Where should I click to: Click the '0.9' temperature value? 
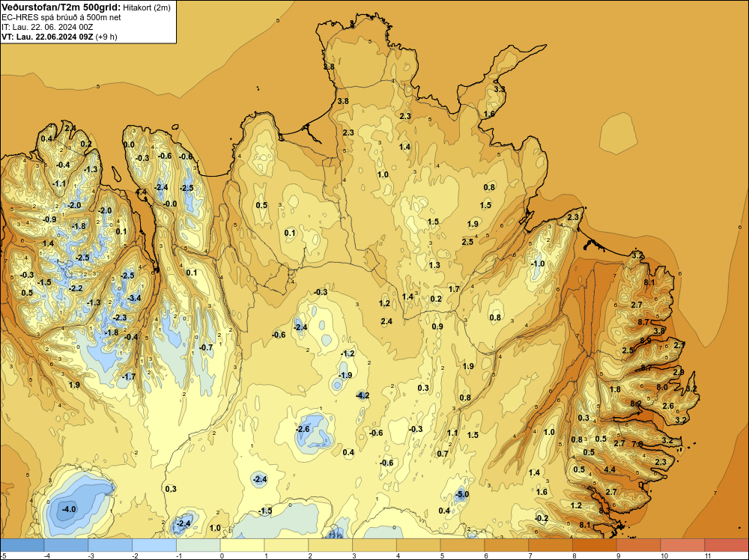[437, 326]
